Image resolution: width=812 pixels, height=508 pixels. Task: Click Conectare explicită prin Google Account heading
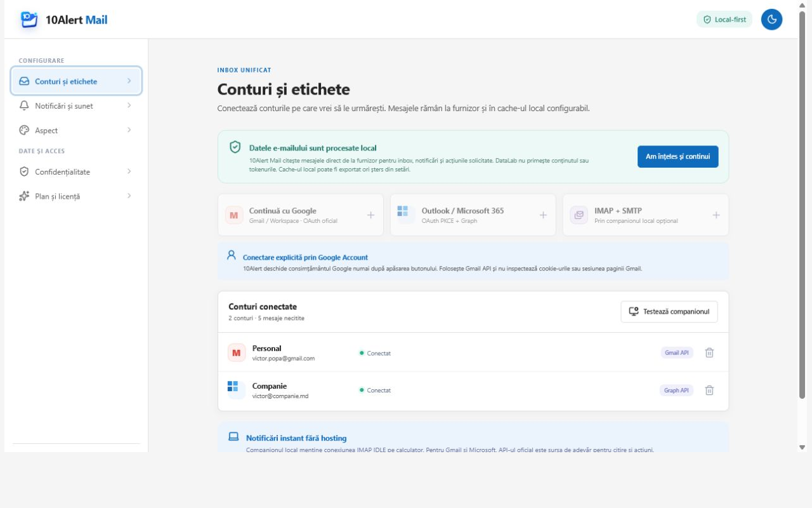[305, 258]
